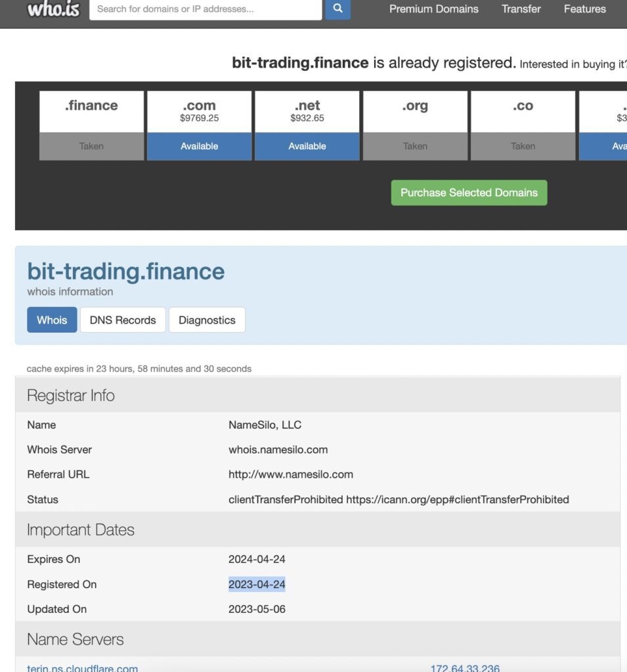Screen dimensions: 627x672
Task: Click registrar name NameSilo, LLC
Action: click(265, 425)
